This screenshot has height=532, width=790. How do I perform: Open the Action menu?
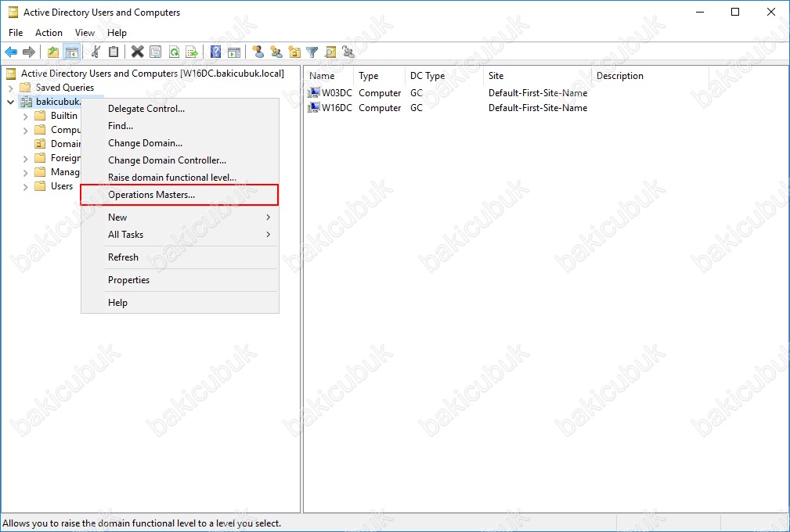pos(49,33)
